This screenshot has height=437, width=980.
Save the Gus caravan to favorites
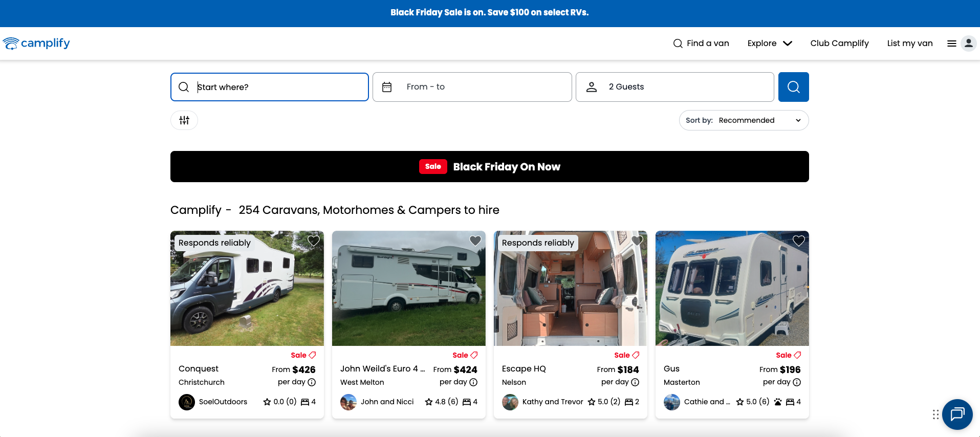coord(798,241)
